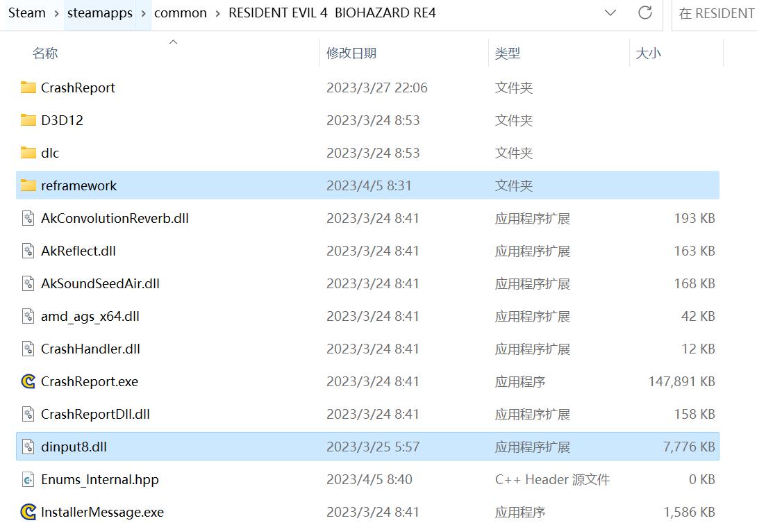Viewport: 757px width, 532px height.
Task: Select AkConvolutionReverb.dll file name
Action: point(115,218)
